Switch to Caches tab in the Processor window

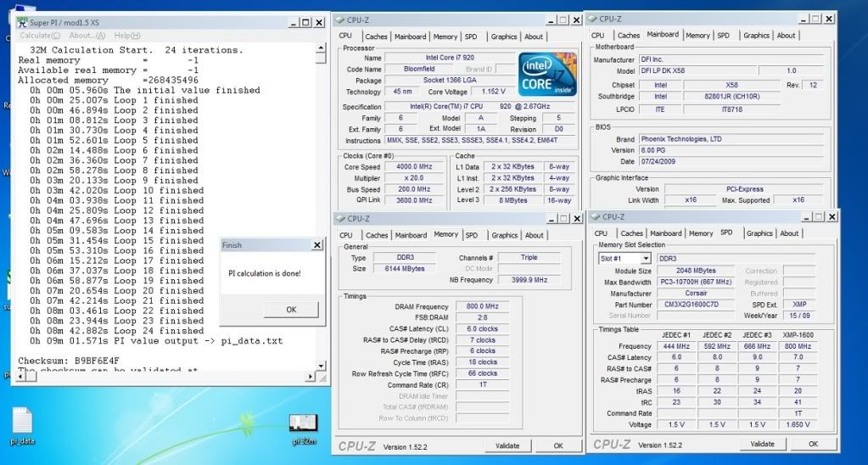point(377,36)
